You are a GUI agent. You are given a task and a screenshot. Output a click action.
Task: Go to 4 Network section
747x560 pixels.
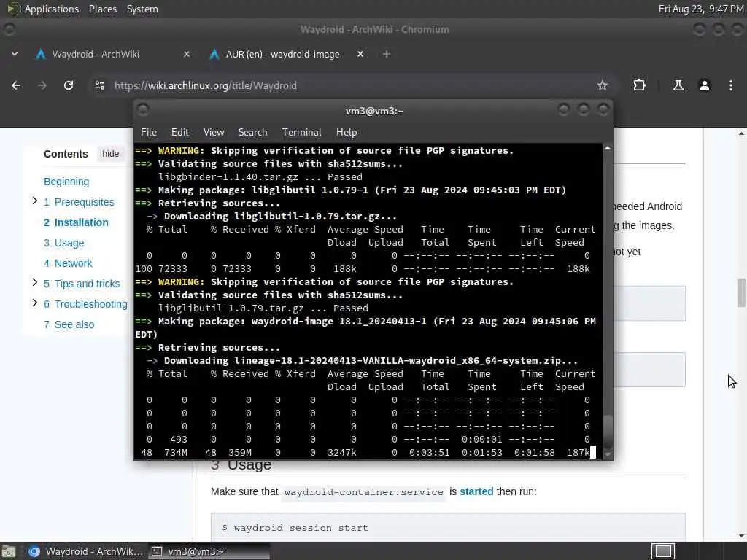[68, 263]
